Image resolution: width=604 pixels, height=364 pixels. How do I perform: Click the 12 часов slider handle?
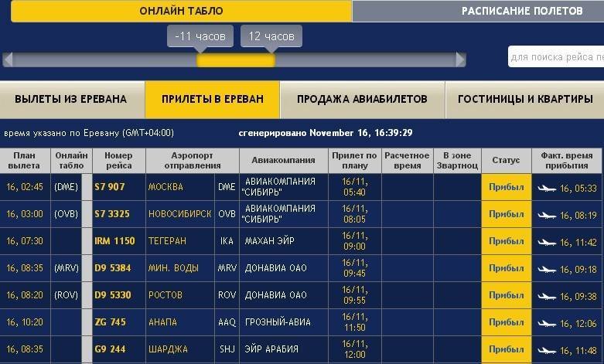pyautogui.click(x=271, y=36)
